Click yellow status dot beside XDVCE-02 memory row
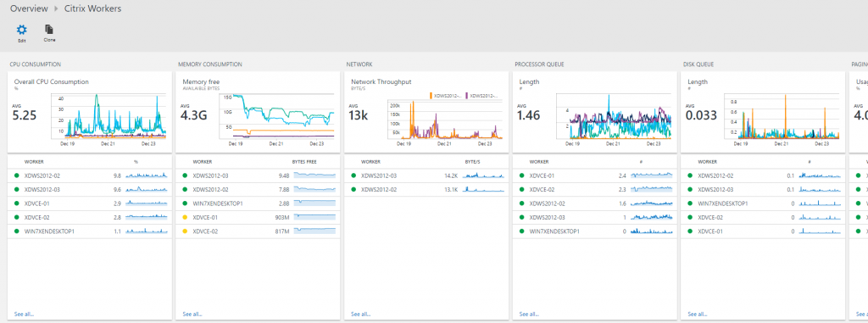 click(x=185, y=231)
